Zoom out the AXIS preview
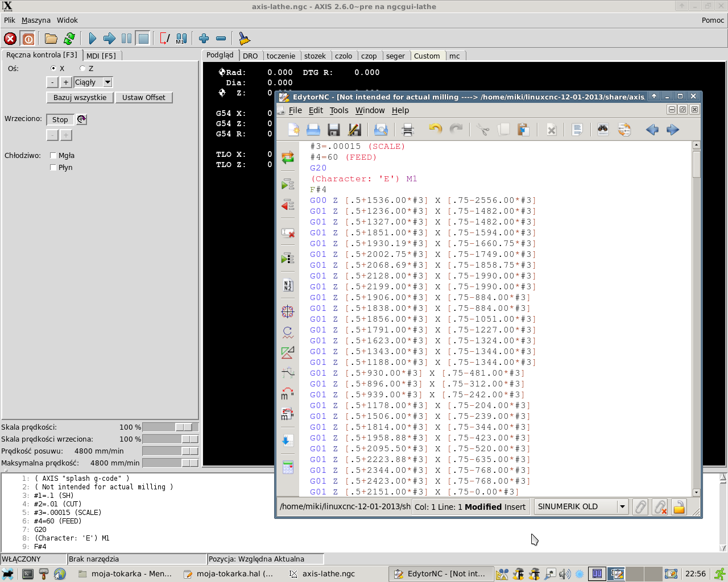728x582 pixels. point(221,39)
